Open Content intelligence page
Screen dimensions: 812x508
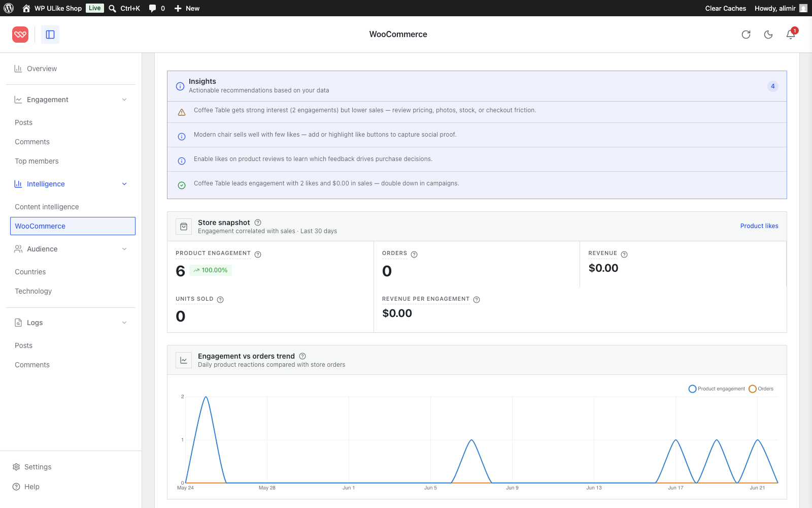[47, 207]
